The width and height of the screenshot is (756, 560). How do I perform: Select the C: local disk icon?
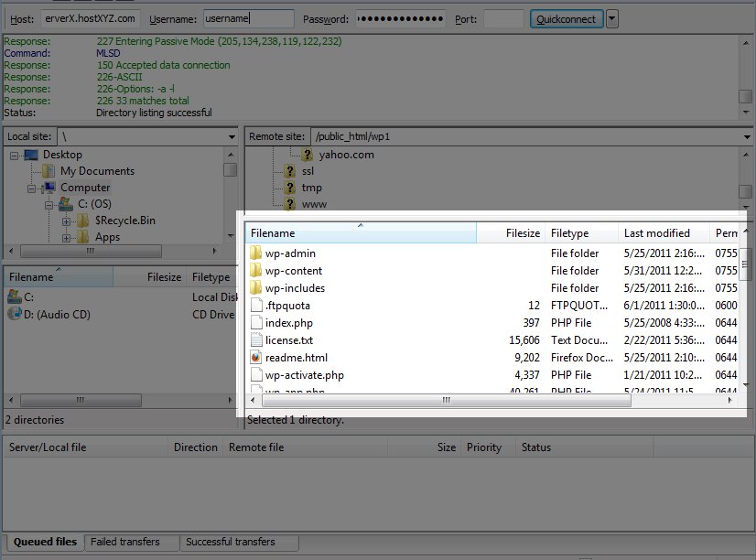pyautogui.click(x=14, y=296)
